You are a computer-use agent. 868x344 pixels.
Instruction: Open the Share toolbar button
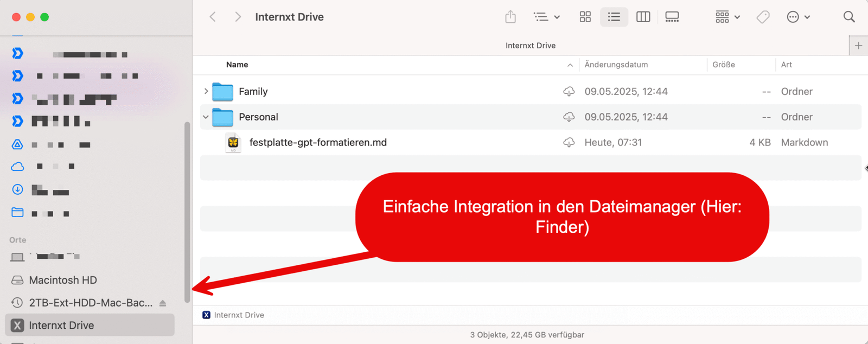coord(510,17)
